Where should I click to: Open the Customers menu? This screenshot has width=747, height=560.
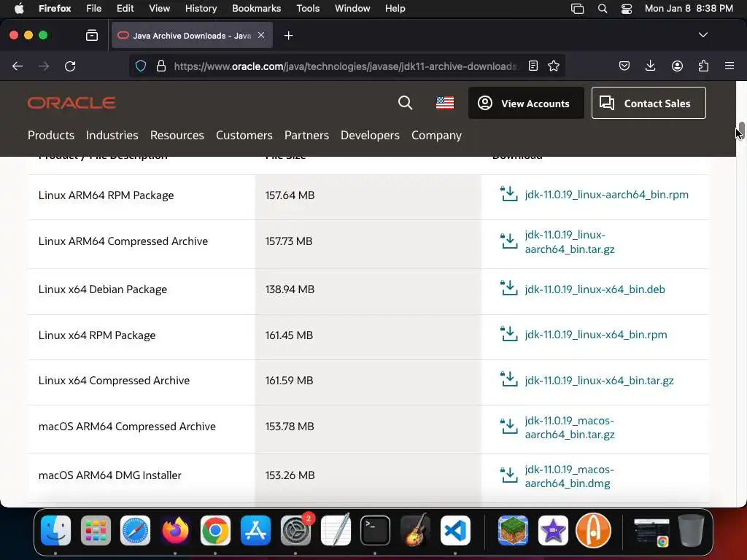[x=244, y=135]
